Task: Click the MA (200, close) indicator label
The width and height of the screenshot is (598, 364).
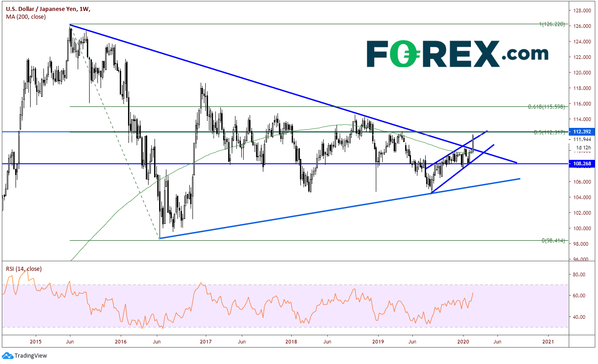Action: click(x=26, y=16)
